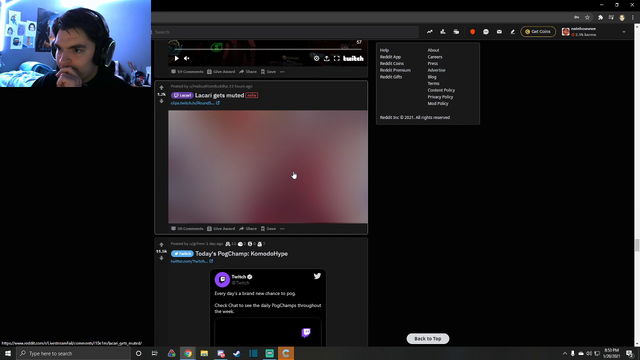Click the Twitch player share icon
Screen dimensions: 640x360
tap(327, 58)
